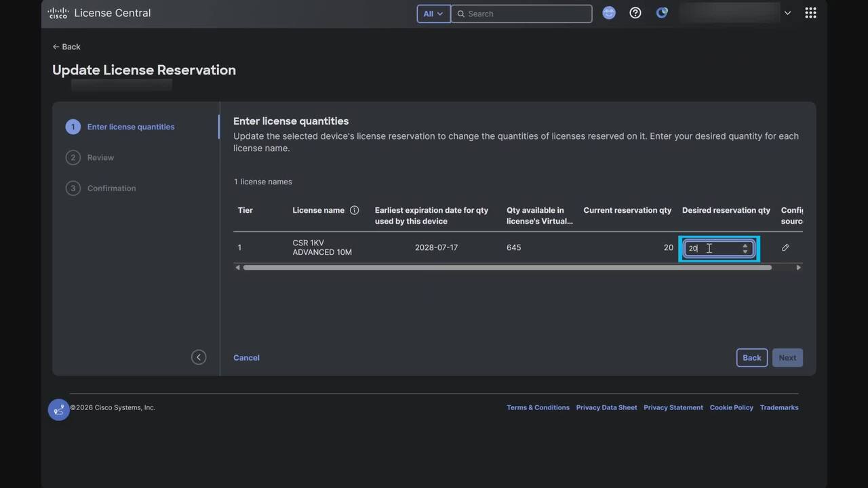This screenshot has width=868, height=488.
Task: Click the blue circular status icon in header
Action: coord(662,13)
